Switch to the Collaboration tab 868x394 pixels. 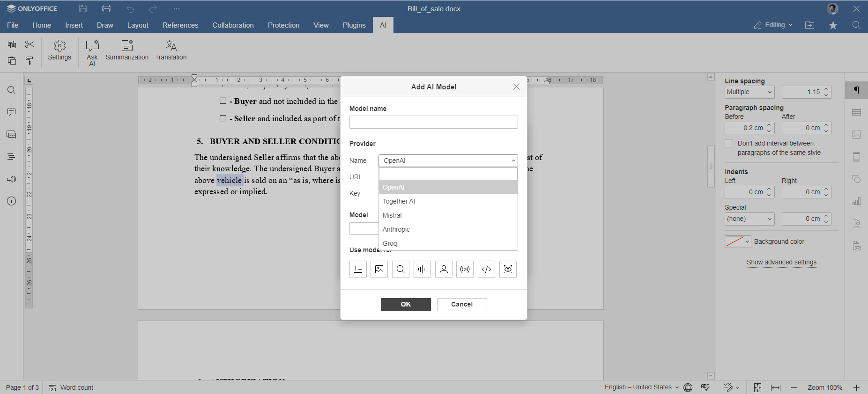tap(233, 25)
